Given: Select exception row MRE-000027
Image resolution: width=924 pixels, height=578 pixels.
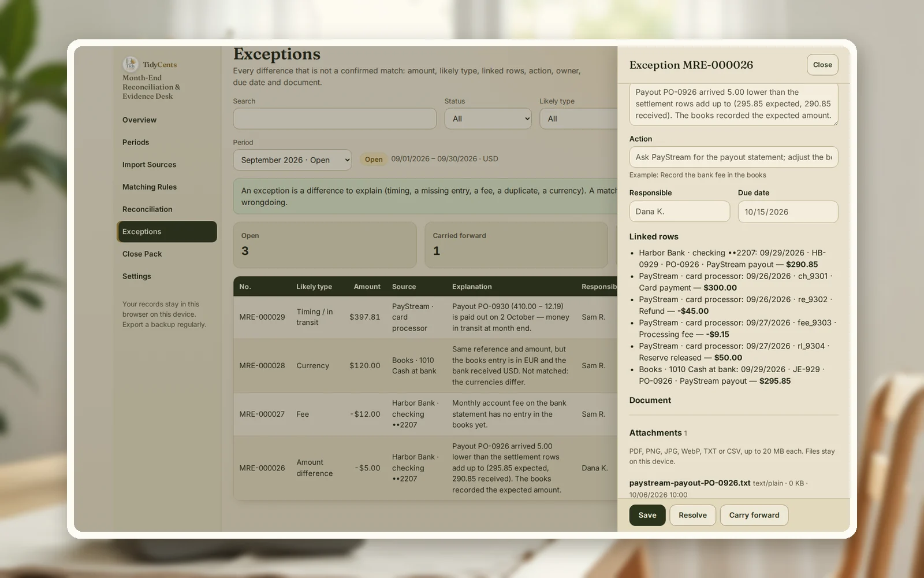Looking at the screenshot, I should click(426, 414).
